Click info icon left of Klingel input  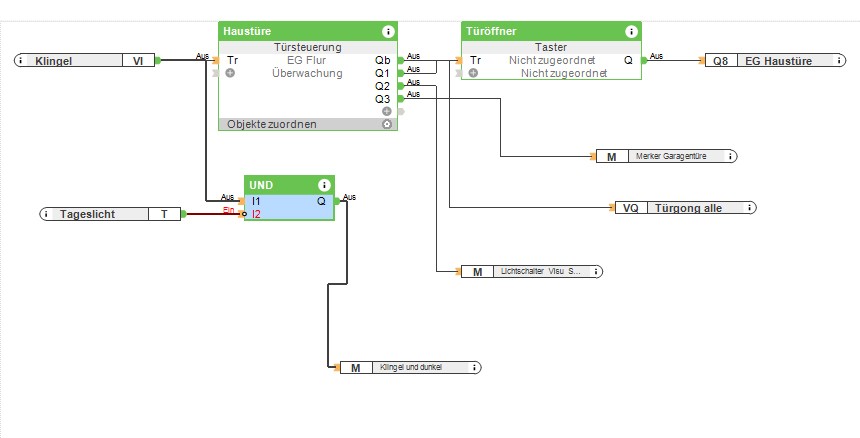point(22,61)
